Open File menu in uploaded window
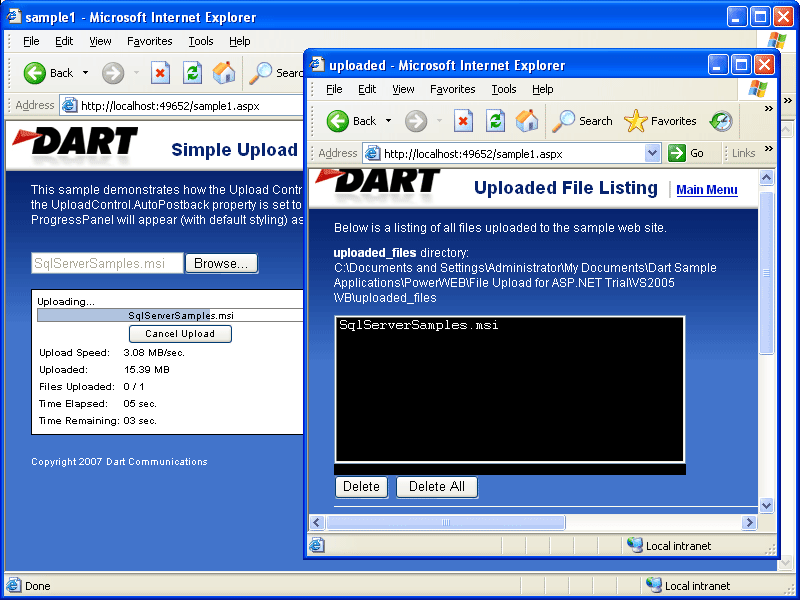Viewport: 800px width, 600px height. pyautogui.click(x=334, y=89)
